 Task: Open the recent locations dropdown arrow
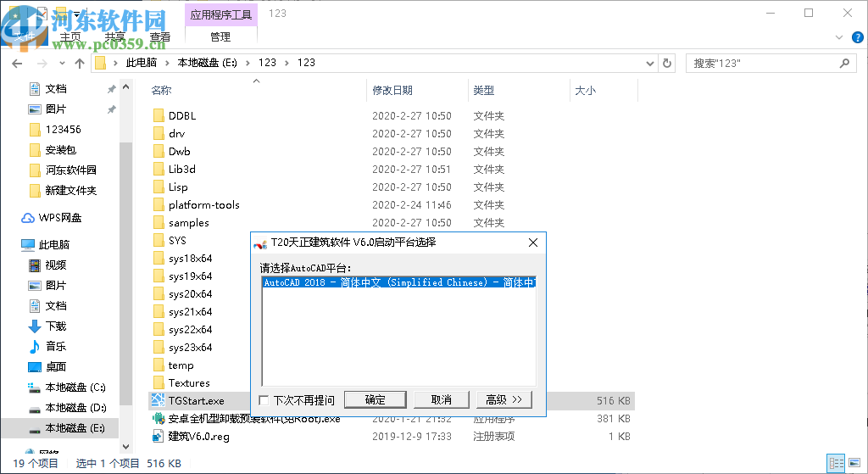coord(62,63)
